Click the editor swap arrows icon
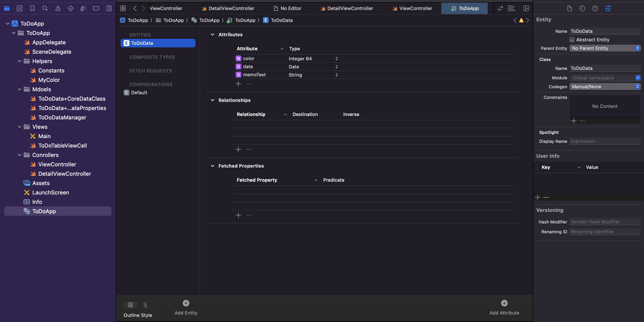The width and height of the screenshot is (644, 322). (x=500, y=8)
